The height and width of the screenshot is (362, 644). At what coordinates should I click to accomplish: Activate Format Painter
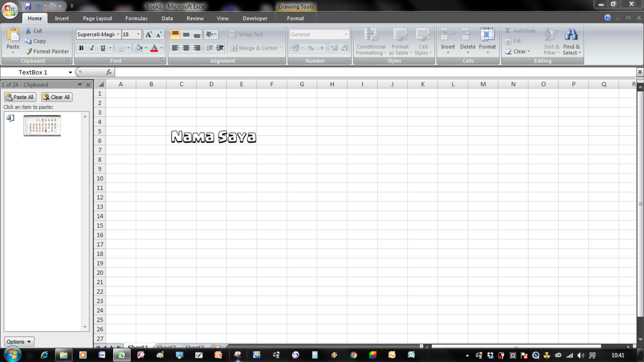click(47, 51)
